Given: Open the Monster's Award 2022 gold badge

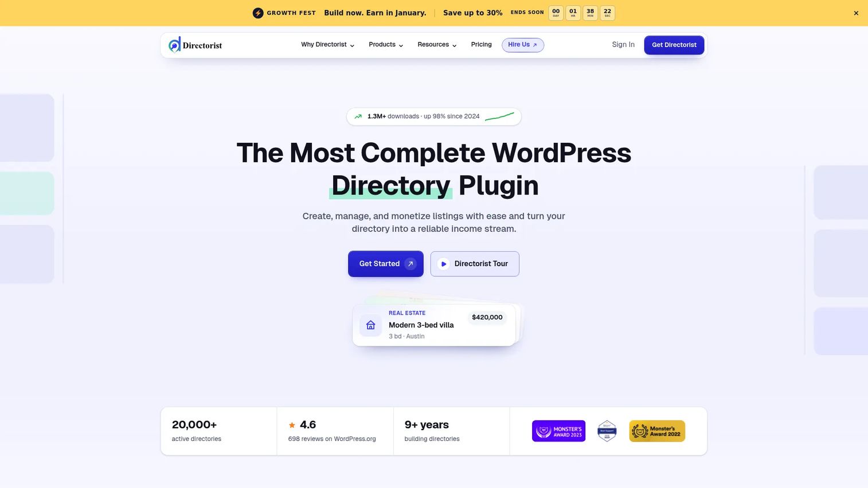Looking at the screenshot, I should 657,431.
